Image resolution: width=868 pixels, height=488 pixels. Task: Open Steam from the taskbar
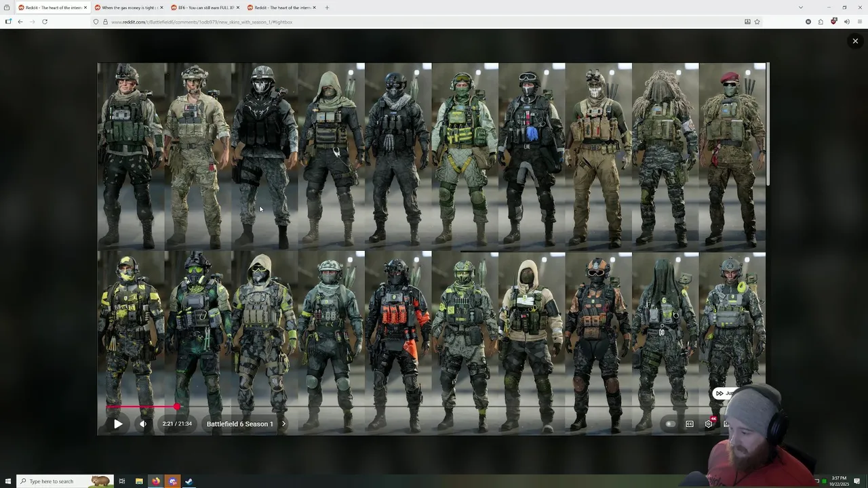tap(189, 481)
